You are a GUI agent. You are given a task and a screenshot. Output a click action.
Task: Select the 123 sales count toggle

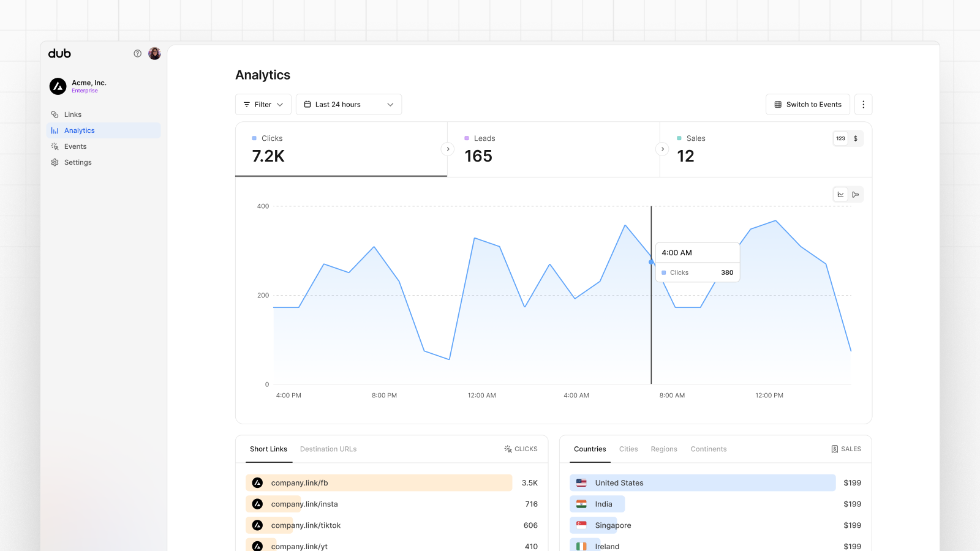(840, 138)
